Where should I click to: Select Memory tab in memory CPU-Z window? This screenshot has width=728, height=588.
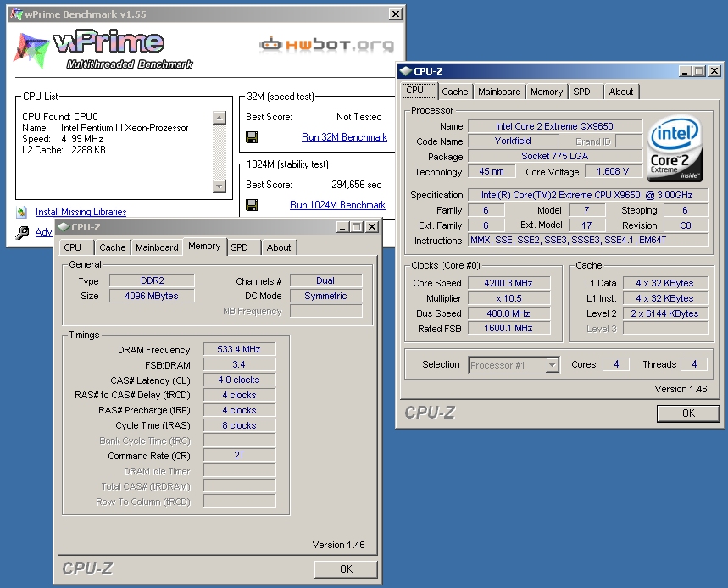(x=204, y=247)
